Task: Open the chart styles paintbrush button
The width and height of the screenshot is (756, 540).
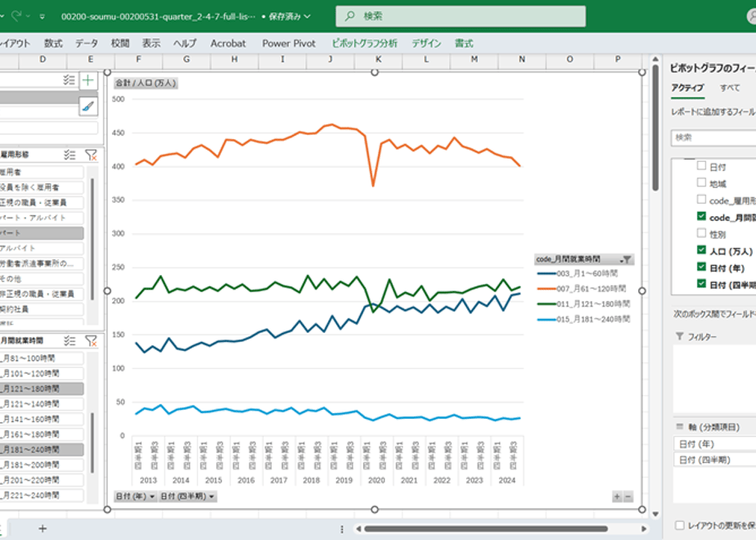Action: 88,106
